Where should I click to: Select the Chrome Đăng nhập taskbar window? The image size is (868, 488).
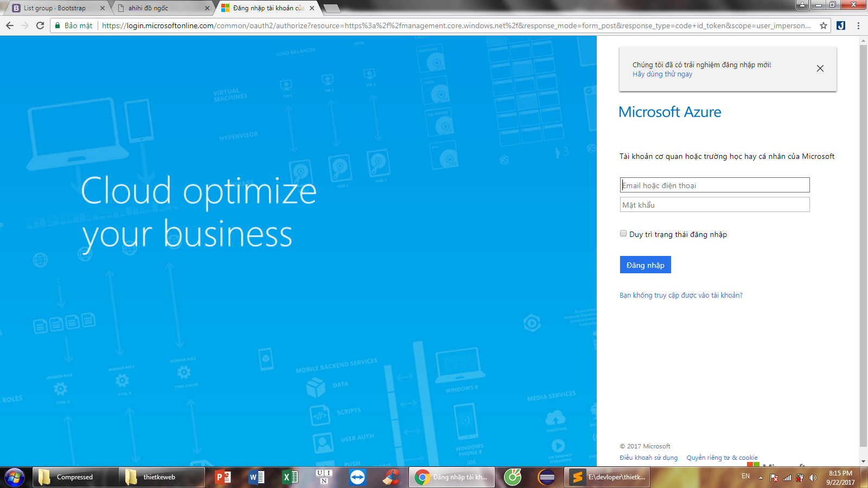(x=452, y=477)
